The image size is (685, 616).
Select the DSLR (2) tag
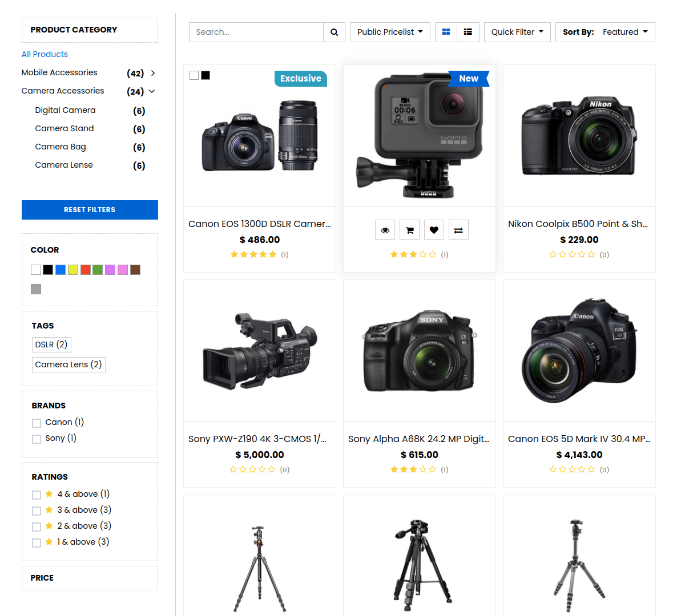coord(51,345)
